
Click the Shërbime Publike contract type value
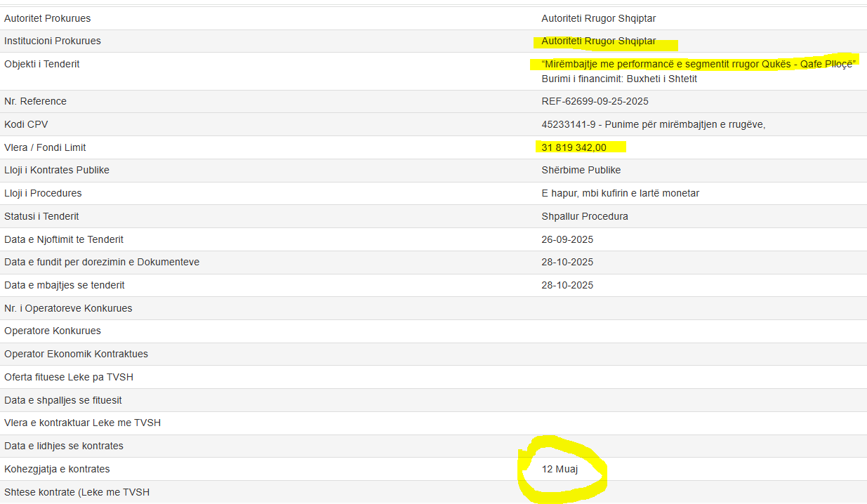[581, 170]
